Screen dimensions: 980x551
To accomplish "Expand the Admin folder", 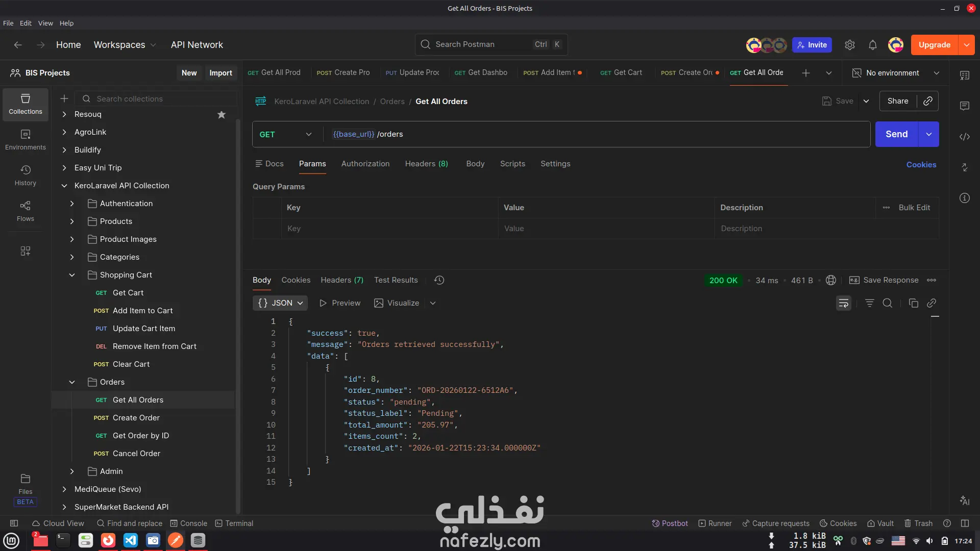I will click(x=72, y=471).
